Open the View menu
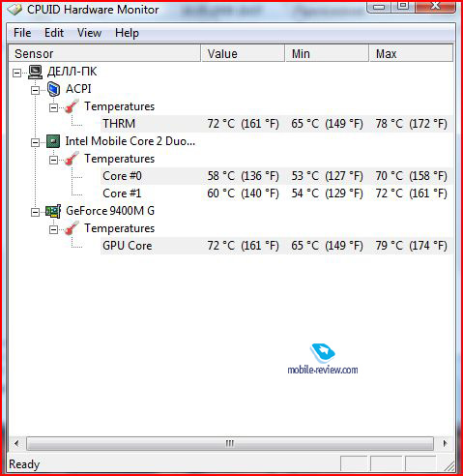 (89, 33)
